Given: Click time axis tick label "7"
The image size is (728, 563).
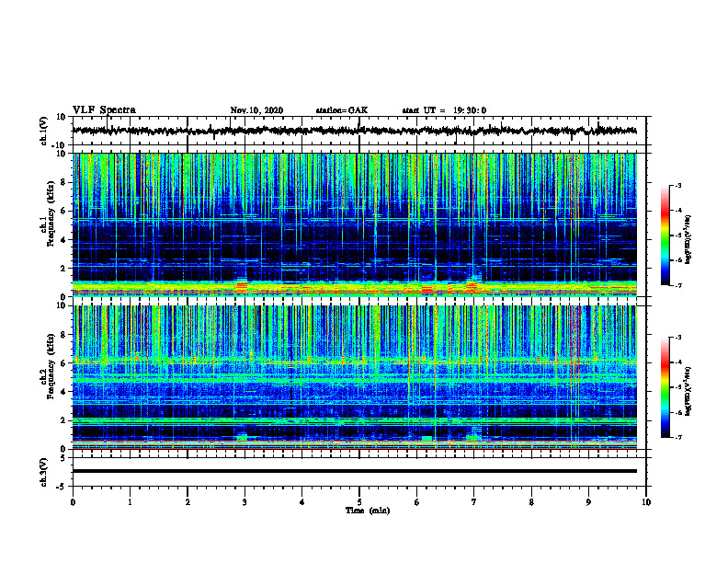Looking at the screenshot, I should [474, 502].
